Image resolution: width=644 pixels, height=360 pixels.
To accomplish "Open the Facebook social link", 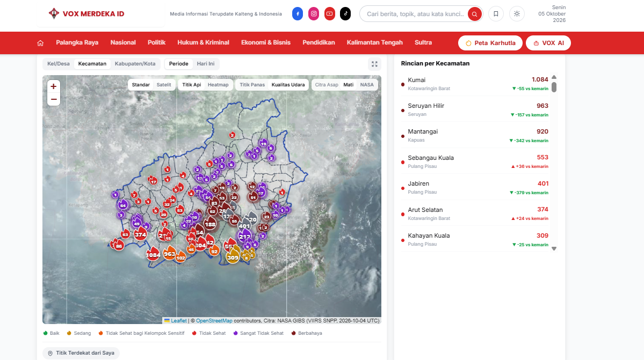I will pos(298,13).
